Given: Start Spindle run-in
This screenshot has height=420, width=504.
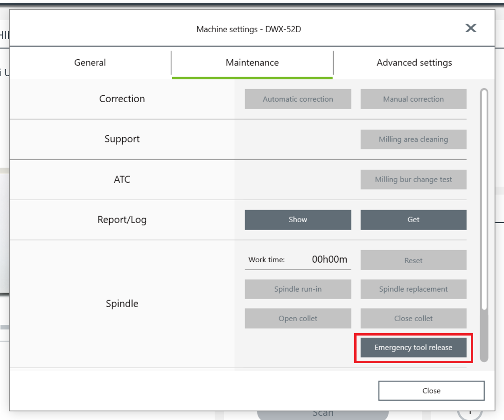Looking at the screenshot, I should (x=298, y=289).
